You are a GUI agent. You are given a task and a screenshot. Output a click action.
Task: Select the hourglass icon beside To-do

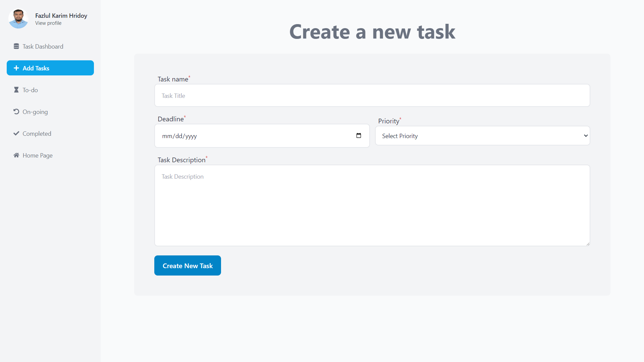(16, 89)
